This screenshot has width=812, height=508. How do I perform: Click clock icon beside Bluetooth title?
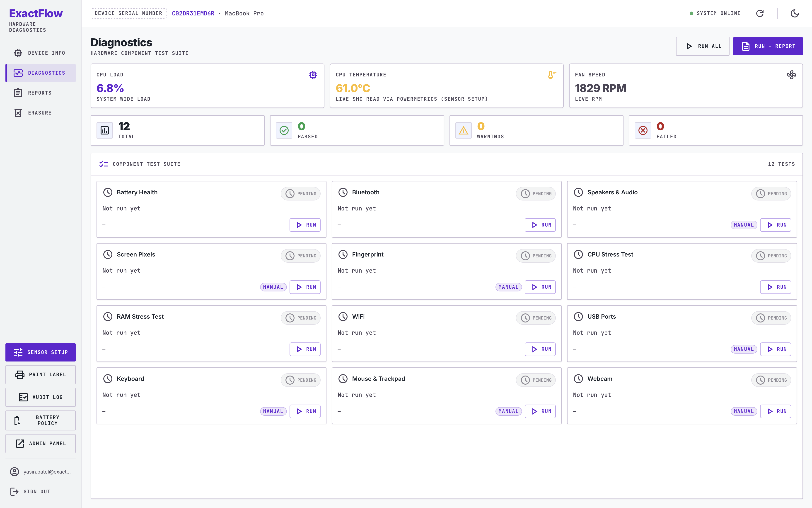343,192
